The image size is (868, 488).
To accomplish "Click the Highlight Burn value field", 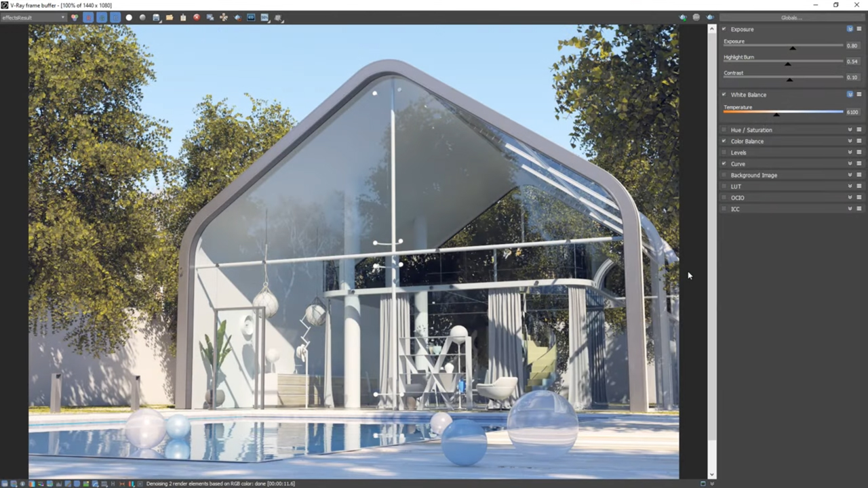I will coord(853,61).
